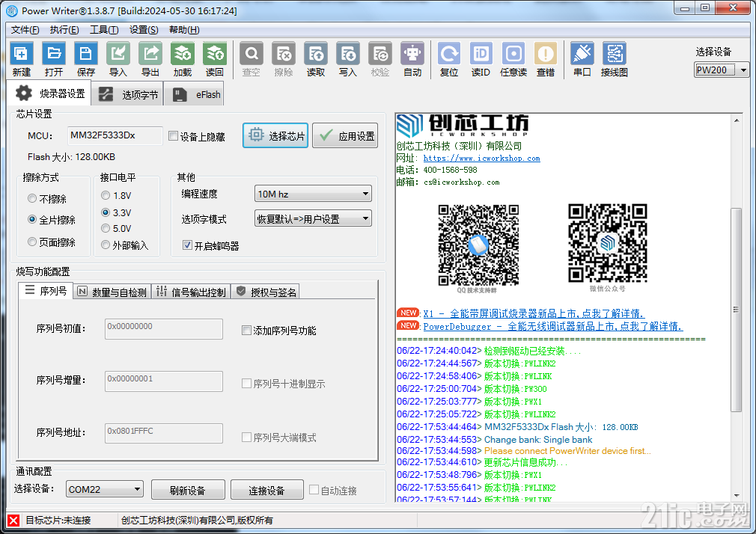Open the 工具(T) menu
Viewport: 756px width, 534px height.
[x=104, y=30]
